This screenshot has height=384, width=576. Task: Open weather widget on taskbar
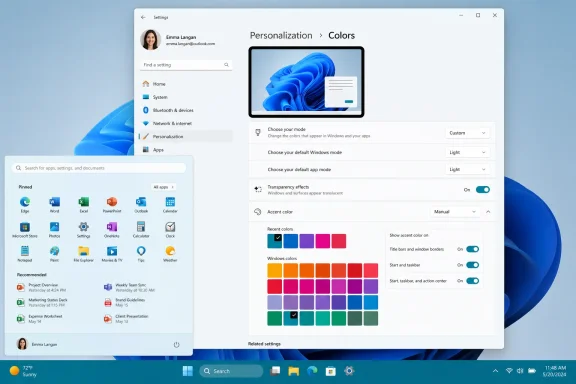tap(23, 371)
